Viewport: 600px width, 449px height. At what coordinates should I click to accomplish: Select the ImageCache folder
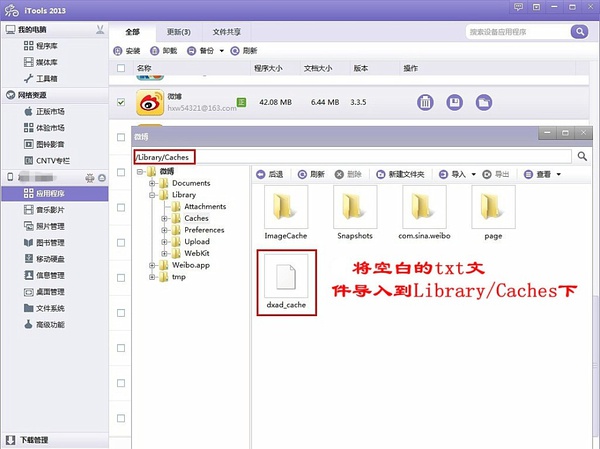(x=286, y=213)
